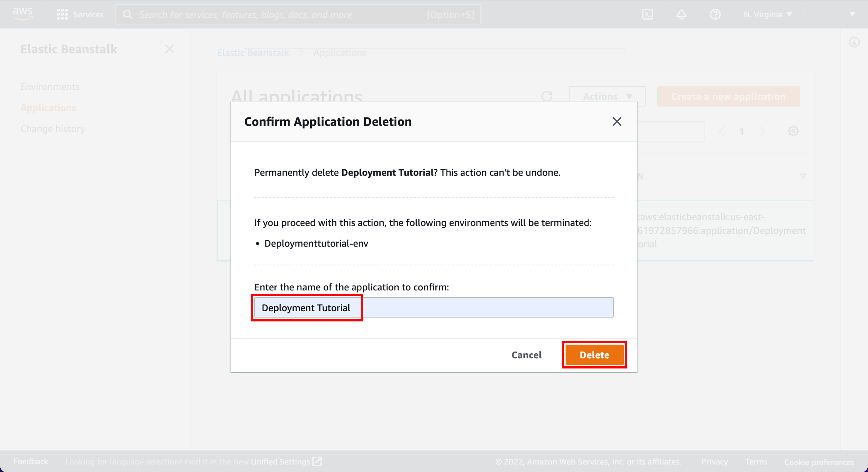Expand the Actions dropdown
The width and height of the screenshot is (868, 472).
(x=607, y=96)
